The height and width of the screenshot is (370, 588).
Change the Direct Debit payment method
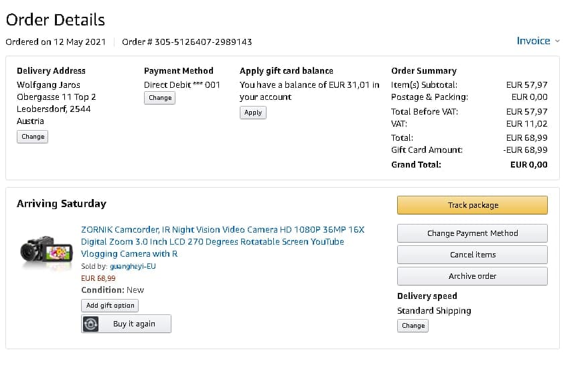[160, 98]
